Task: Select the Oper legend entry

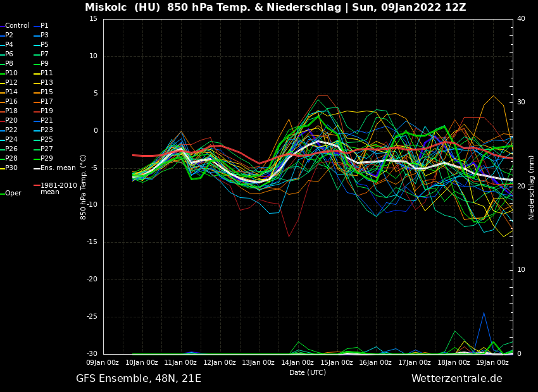Action: click(13, 193)
